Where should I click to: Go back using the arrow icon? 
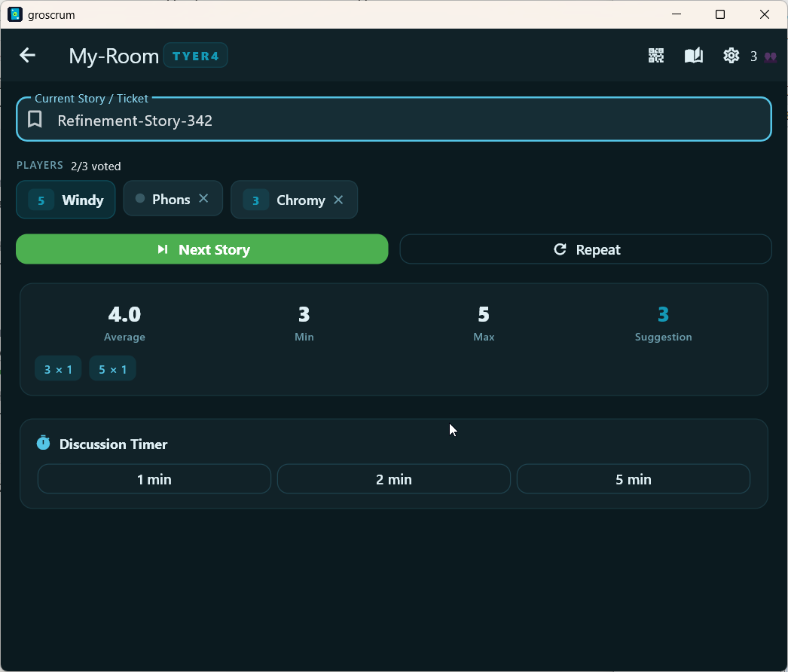(x=28, y=55)
